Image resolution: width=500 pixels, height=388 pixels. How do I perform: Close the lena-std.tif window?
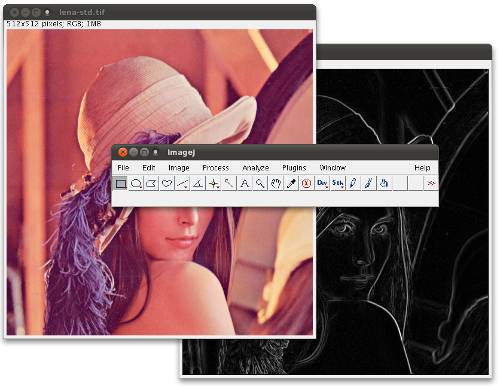point(14,12)
